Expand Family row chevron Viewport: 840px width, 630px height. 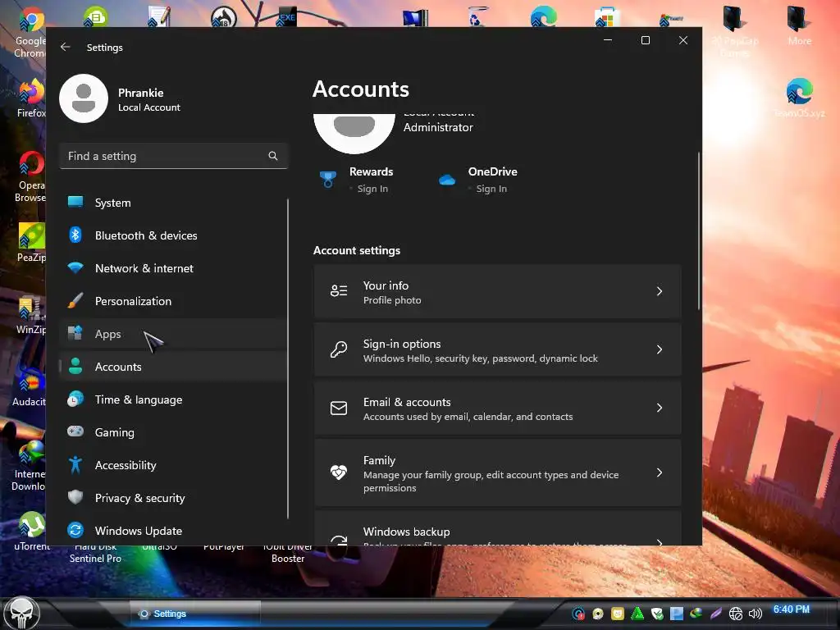[x=660, y=472]
